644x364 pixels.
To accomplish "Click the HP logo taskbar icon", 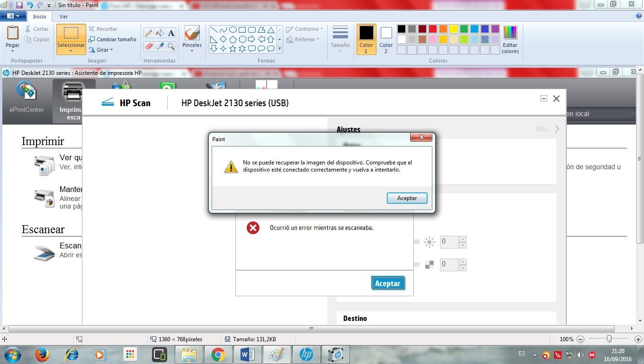I will (x=306, y=355).
